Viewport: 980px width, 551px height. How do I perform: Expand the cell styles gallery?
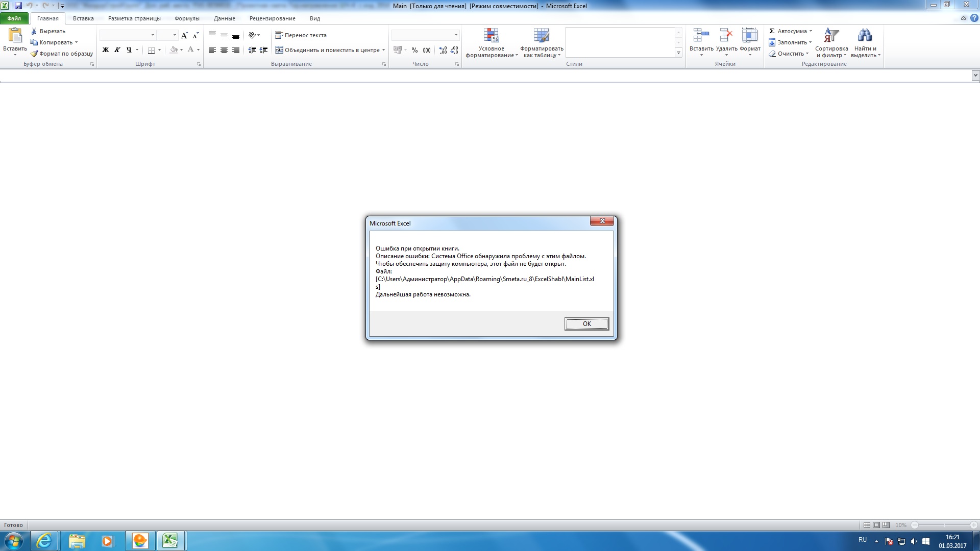pos(678,53)
